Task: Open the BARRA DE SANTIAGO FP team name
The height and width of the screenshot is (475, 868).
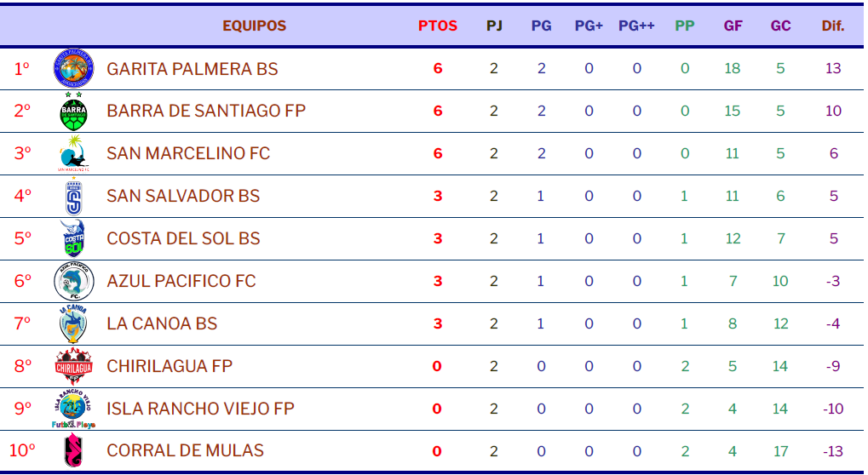Action: [x=206, y=111]
